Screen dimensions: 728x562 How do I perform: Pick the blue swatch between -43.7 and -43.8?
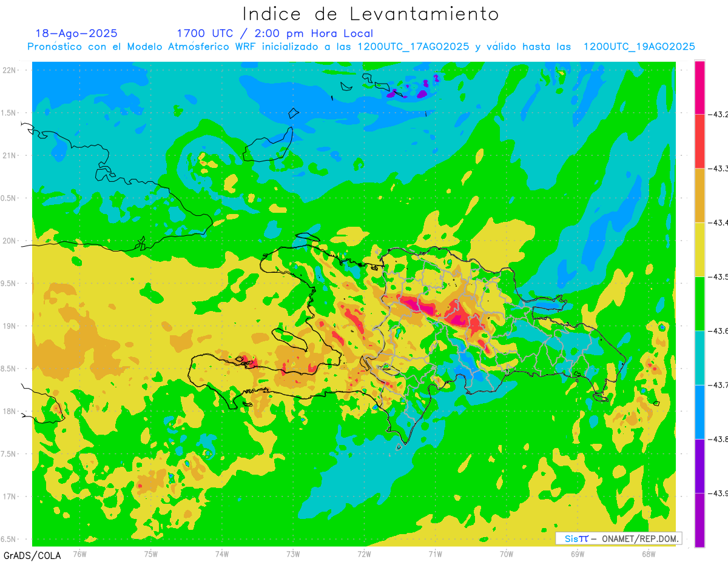(x=699, y=412)
